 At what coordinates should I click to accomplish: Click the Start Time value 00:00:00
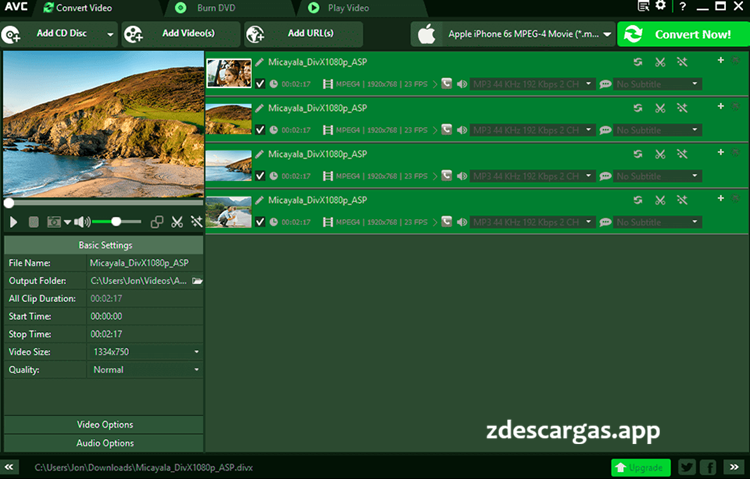point(106,316)
